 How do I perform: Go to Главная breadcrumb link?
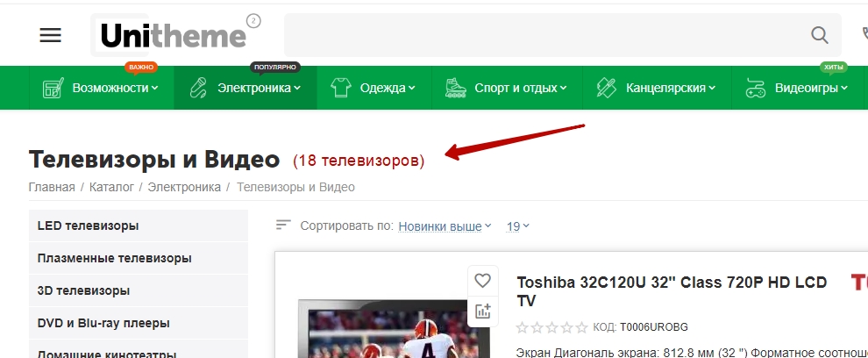53,187
